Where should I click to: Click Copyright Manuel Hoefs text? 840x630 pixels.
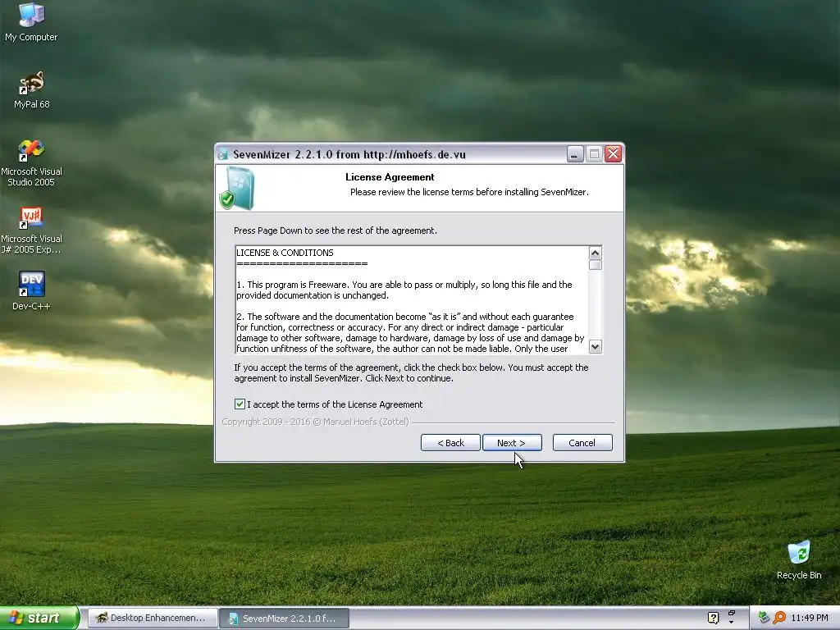(315, 422)
